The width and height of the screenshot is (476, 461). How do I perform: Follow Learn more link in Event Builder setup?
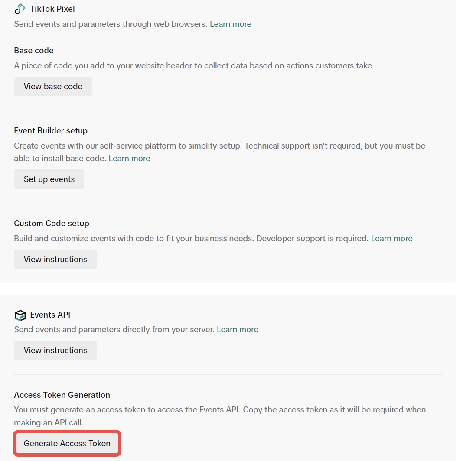click(x=129, y=159)
